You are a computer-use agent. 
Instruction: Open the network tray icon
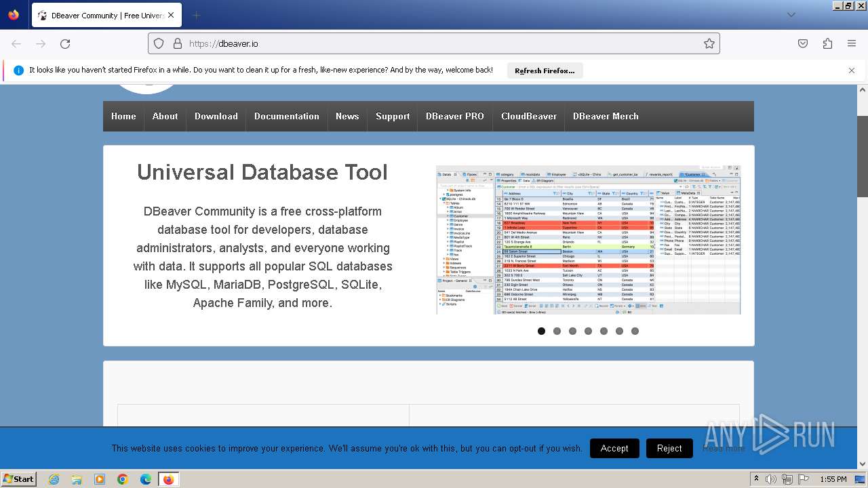point(787,479)
